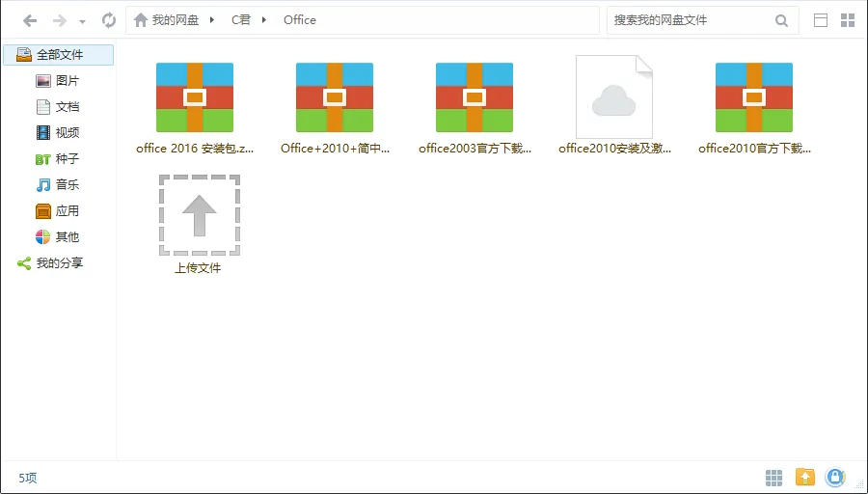The width and height of the screenshot is (868, 494).
Task: Open 音乐 category in sidebar
Action: point(59,185)
